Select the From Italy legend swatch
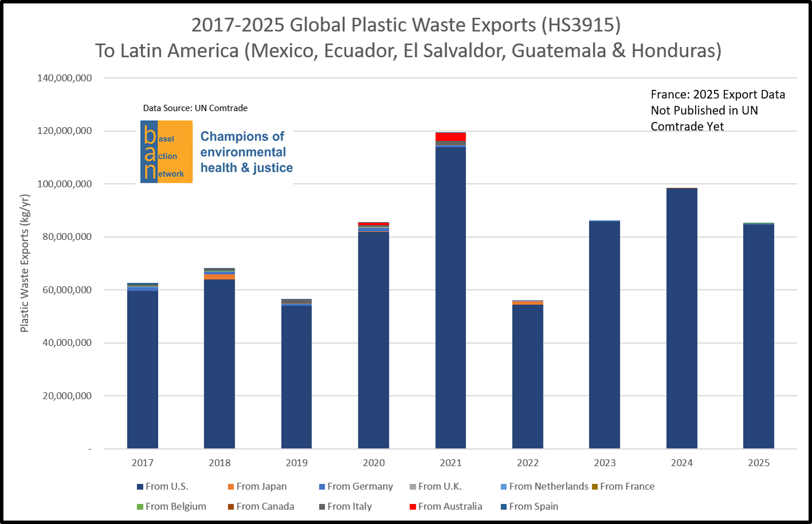812x524 pixels. point(322,507)
